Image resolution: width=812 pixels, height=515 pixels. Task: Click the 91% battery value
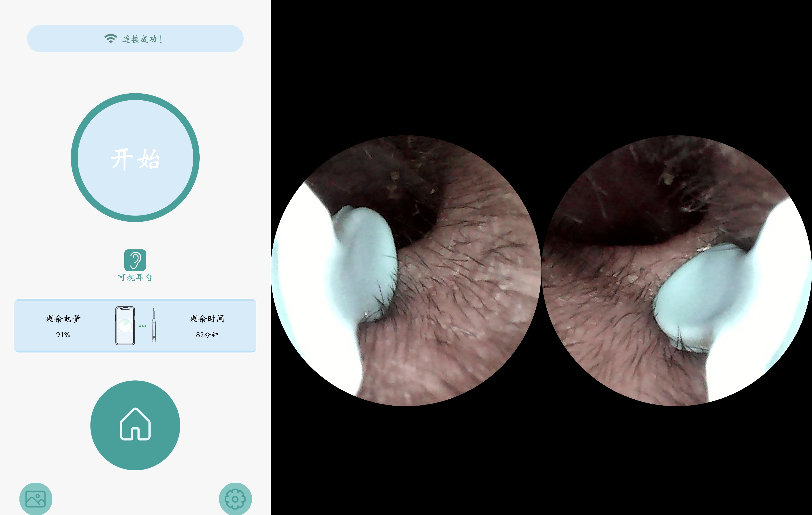click(x=63, y=334)
